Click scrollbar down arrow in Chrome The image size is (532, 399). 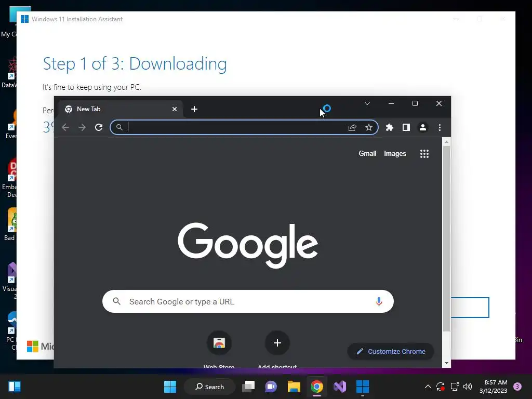click(x=446, y=363)
